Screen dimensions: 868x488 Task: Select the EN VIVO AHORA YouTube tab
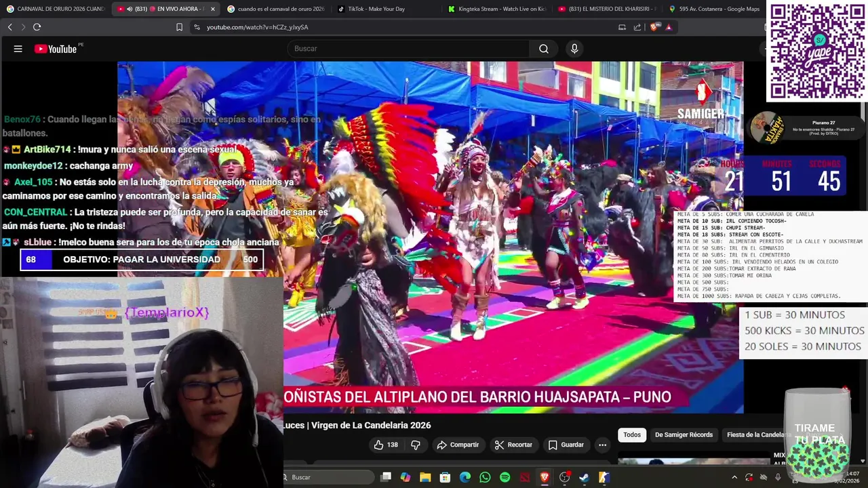165,9
